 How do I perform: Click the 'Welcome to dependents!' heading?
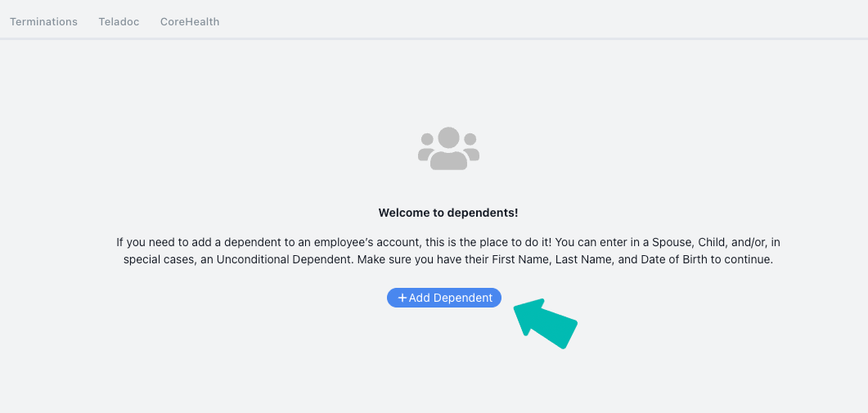click(x=448, y=213)
